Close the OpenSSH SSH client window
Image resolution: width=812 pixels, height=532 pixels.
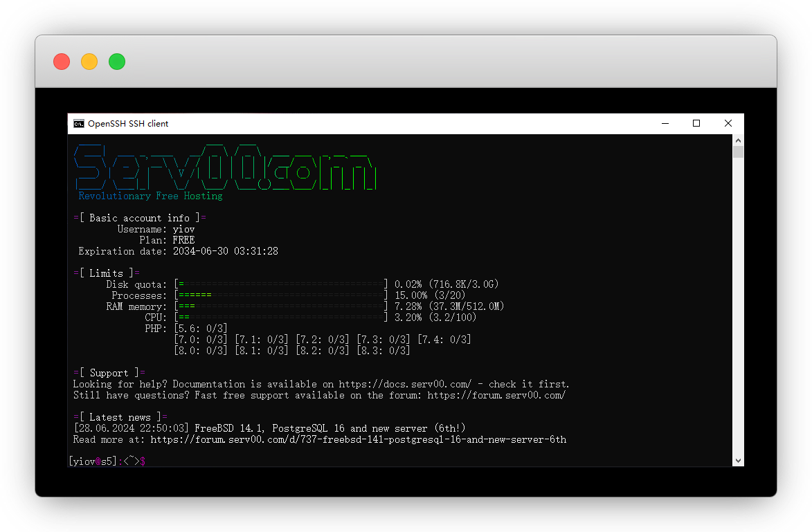pyautogui.click(x=728, y=124)
